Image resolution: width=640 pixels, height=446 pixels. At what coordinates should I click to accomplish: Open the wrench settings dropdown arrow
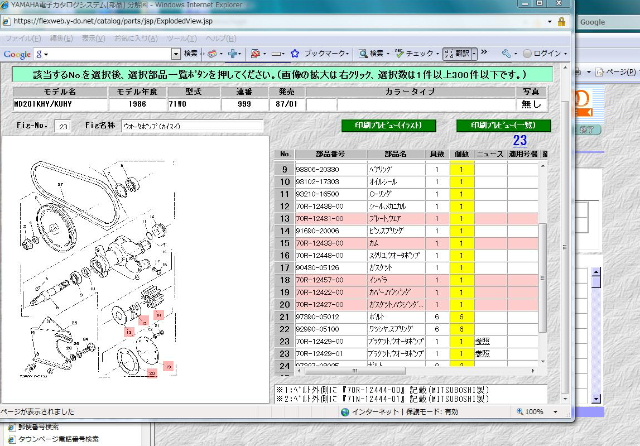tap(516, 54)
